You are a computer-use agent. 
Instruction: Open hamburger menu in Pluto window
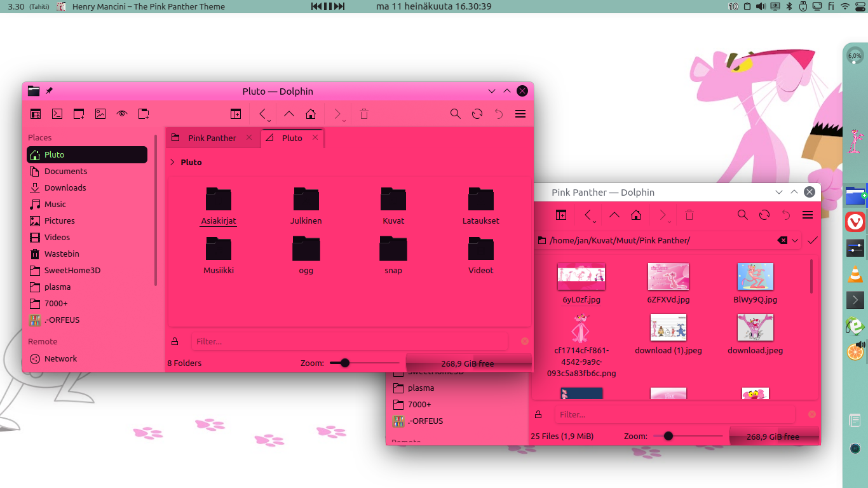click(x=520, y=114)
